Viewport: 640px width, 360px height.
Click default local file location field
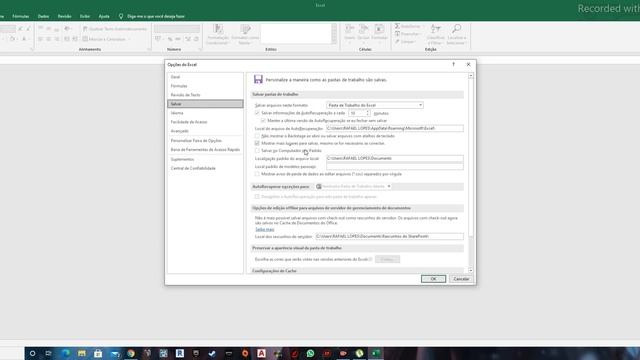[x=395, y=158]
